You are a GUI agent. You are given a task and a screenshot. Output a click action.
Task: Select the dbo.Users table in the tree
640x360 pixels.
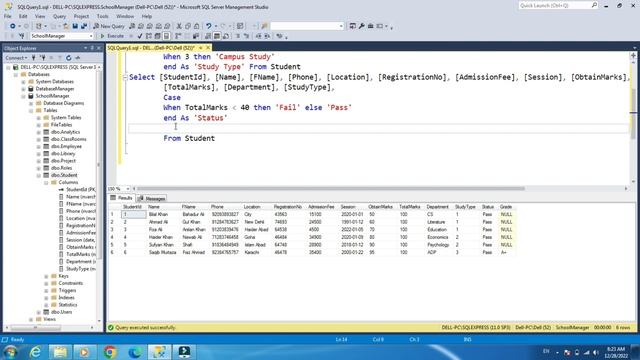(x=62, y=312)
